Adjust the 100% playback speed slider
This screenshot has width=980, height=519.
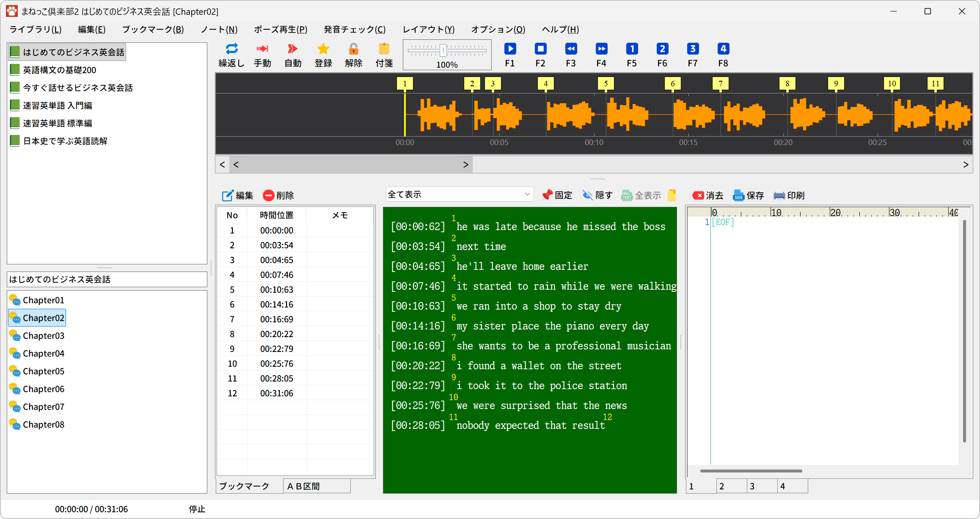[x=443, y=50]
